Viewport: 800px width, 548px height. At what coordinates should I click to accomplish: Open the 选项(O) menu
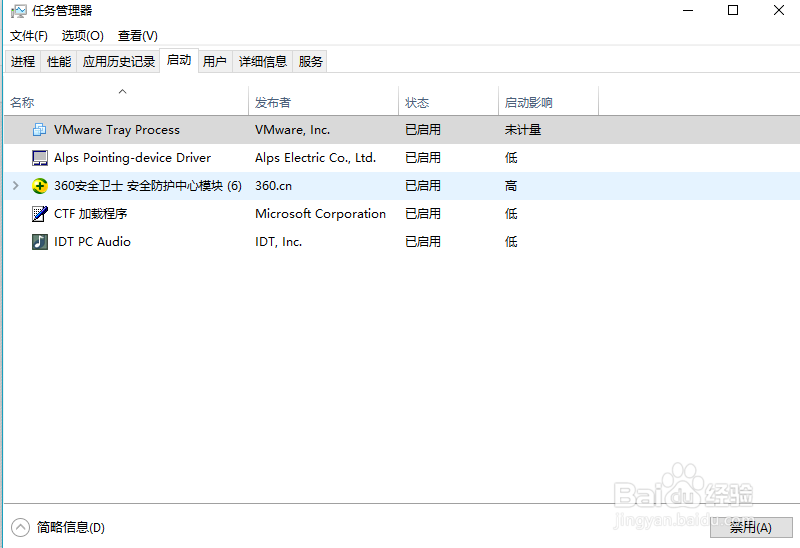point(83,36)
